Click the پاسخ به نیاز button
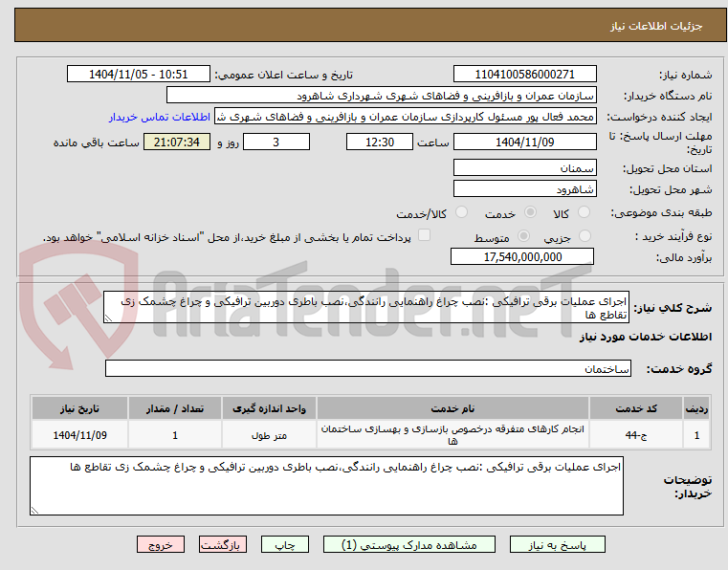 pyautogui.click(x=557, y=544)
